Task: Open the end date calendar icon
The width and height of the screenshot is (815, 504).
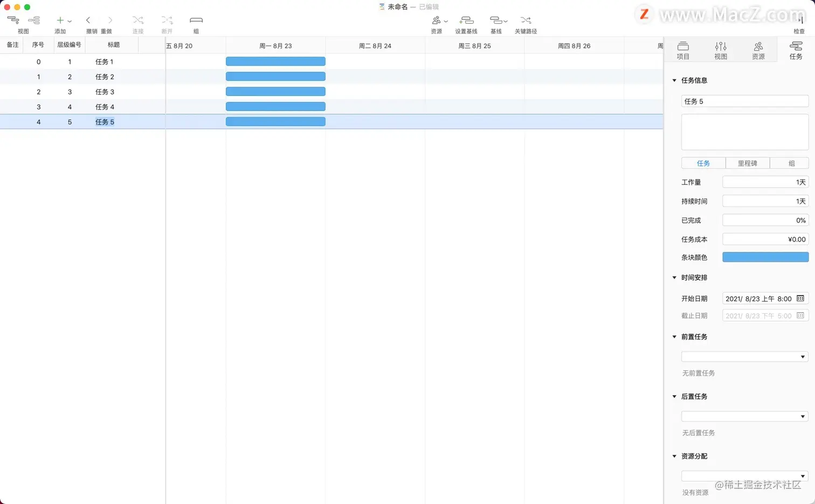Action: 800,316
